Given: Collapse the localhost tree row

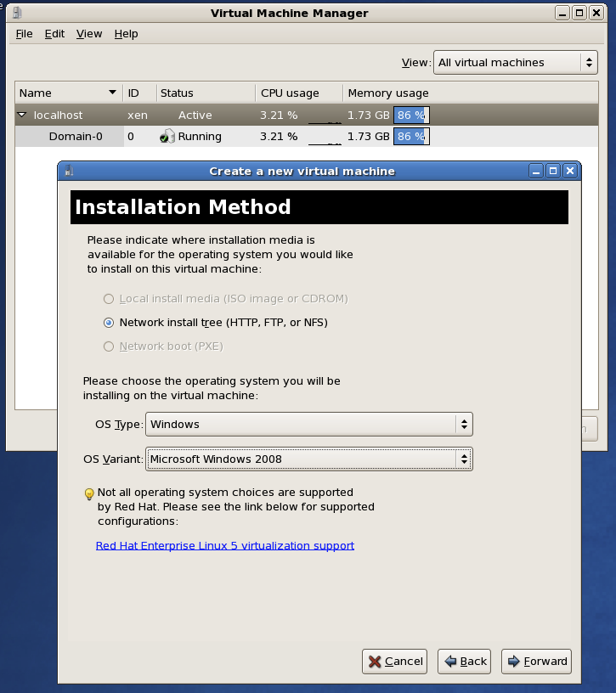Looking at the screenshot, I should click(x=22, y=115).
